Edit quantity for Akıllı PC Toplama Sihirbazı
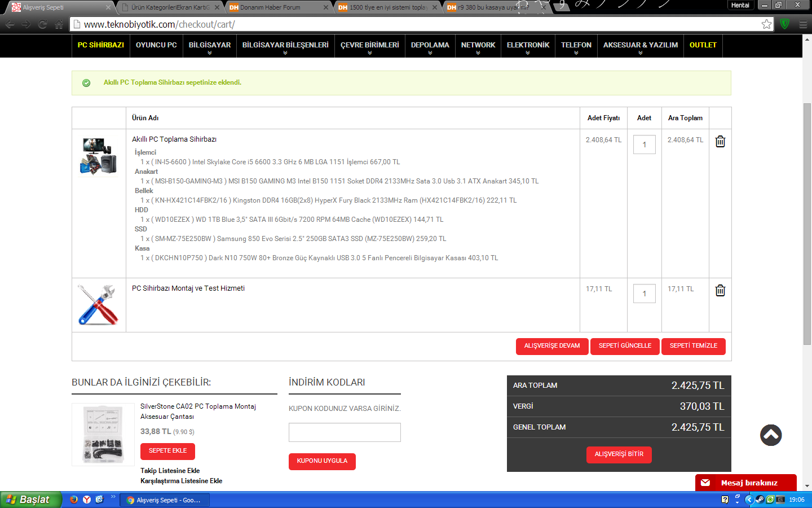The height and width of the screenshot is (508, 812). 645,144
